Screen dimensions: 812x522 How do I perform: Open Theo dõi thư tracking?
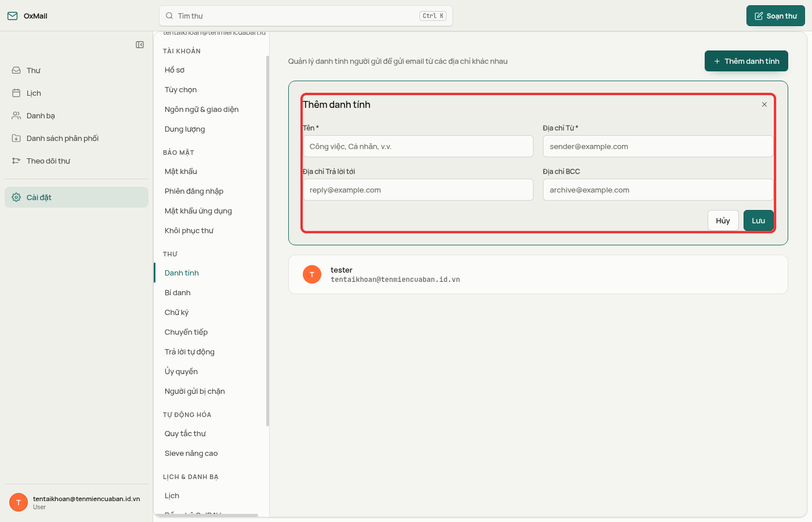coord(77,161)
